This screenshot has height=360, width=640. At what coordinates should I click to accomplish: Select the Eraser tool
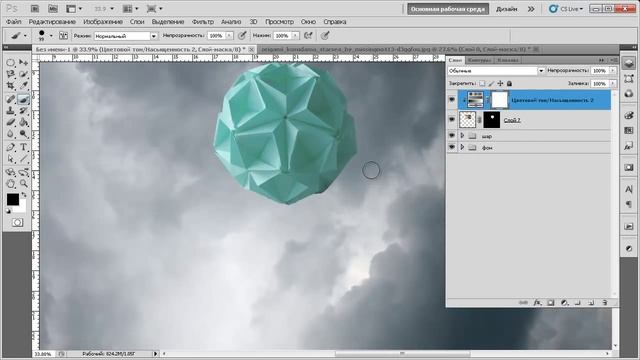(x=11, y=122)
